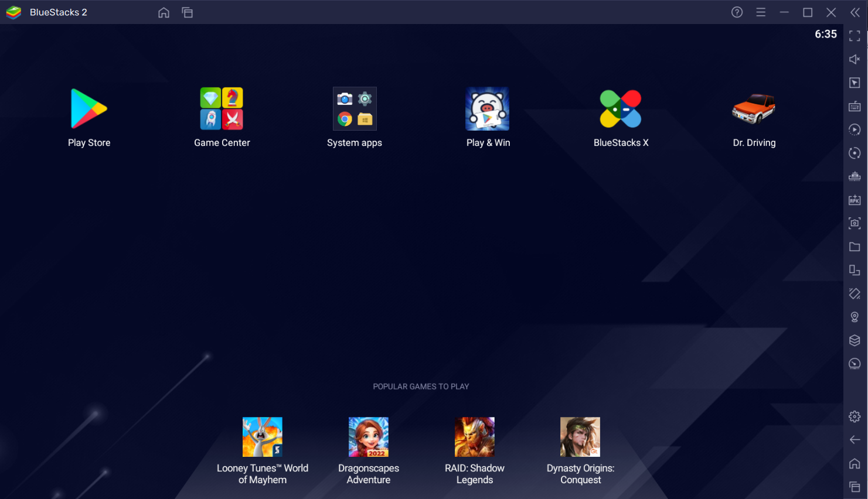Click the back arrow in sidebar
Viewport: 868px width, 499px height.
pyautogui.click(x=855, y=440)
